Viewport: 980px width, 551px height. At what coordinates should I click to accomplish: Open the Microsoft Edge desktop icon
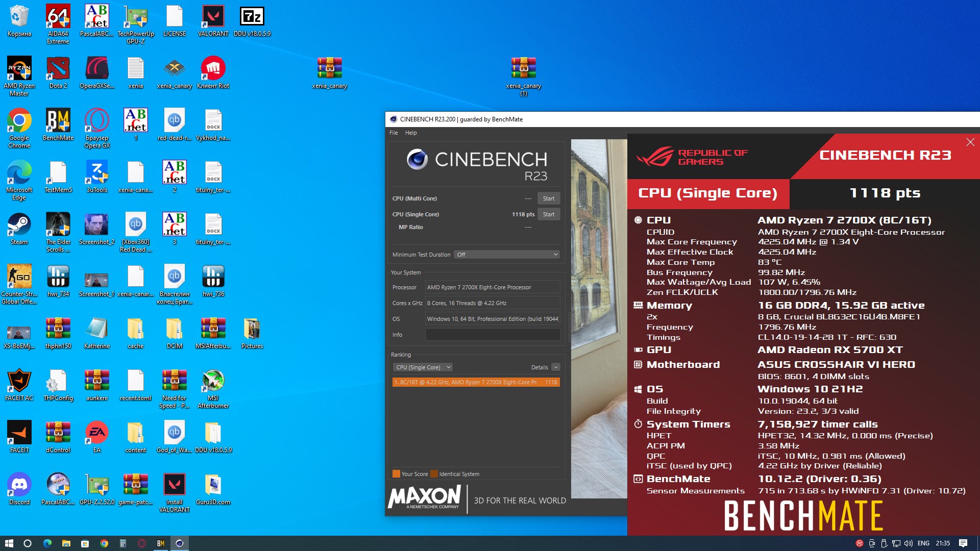point(19,180)
